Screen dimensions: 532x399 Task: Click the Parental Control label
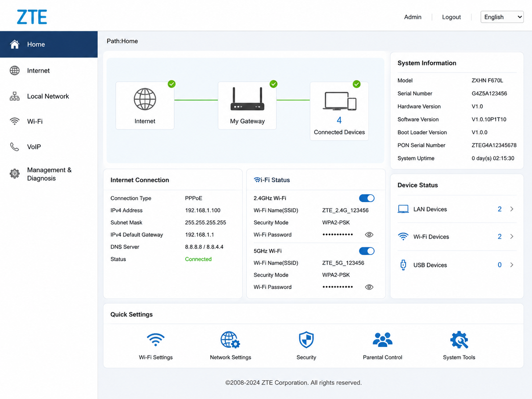[382, 357]
